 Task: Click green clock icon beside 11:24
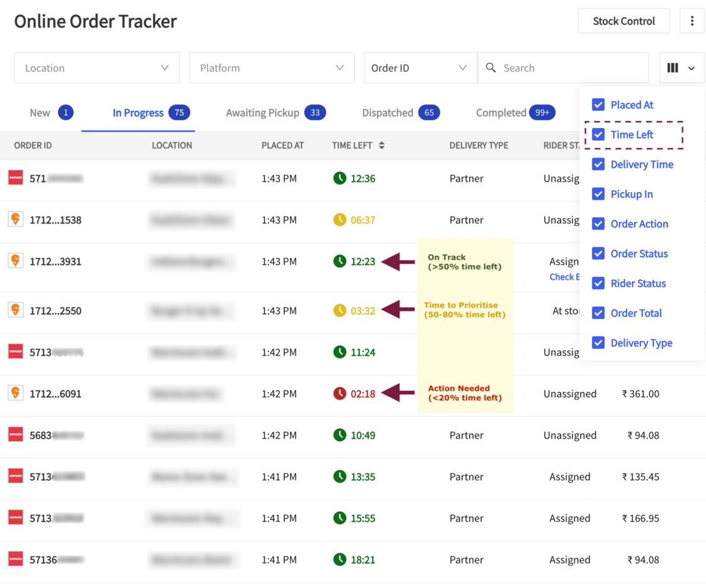coord(340,352)
